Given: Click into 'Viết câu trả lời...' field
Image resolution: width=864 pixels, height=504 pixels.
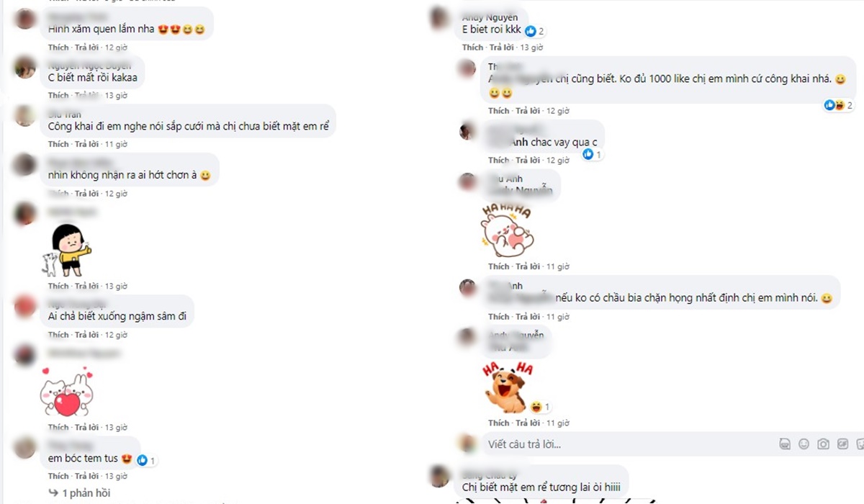Looking at the screenshot, I should (619, 444).
